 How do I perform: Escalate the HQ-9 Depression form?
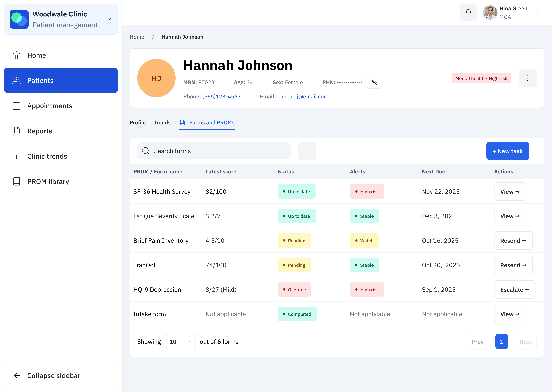[x=515, y=289]
